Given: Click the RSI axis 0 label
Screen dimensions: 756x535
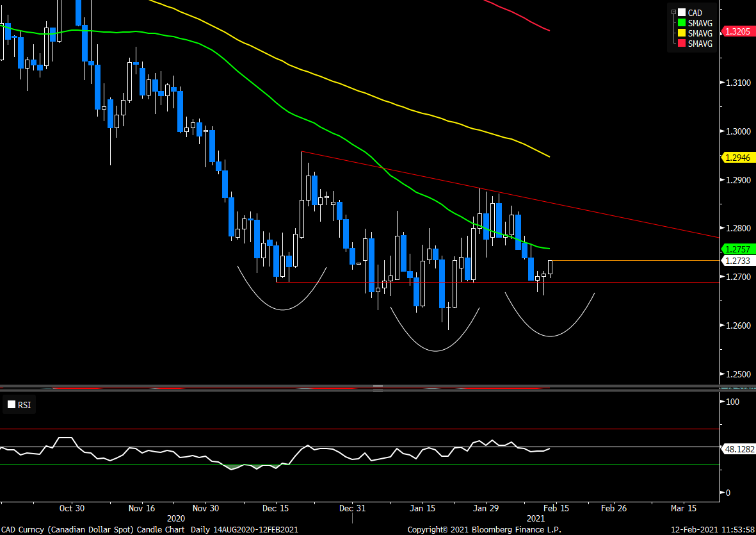Looking at the screenshot, I should click(728, 493).
